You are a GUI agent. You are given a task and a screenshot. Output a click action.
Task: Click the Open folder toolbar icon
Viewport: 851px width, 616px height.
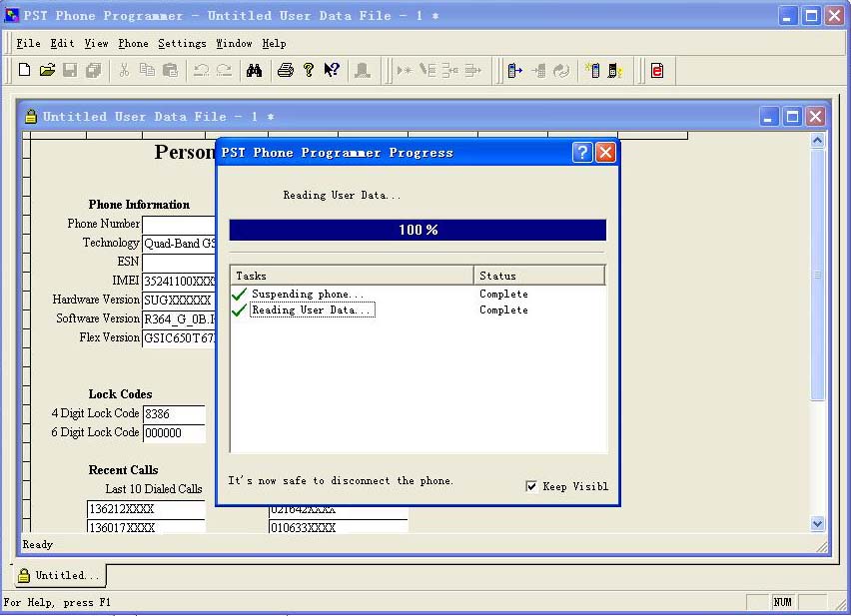[47, 70]
